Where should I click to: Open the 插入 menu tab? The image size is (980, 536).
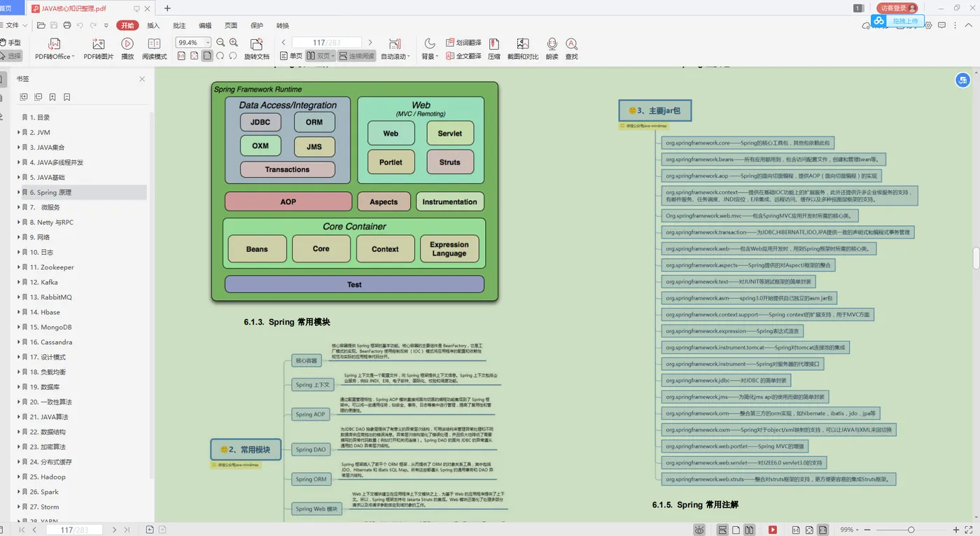[x=153, y=26]
